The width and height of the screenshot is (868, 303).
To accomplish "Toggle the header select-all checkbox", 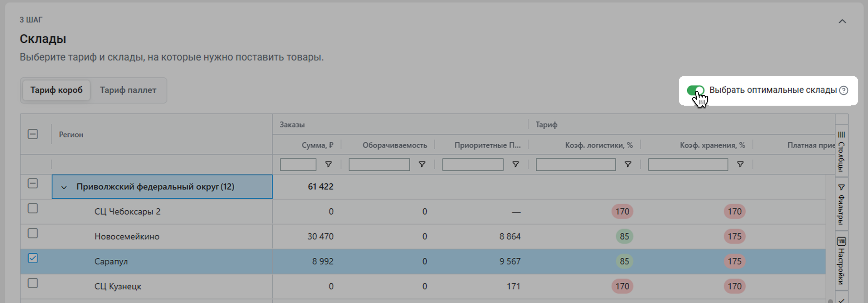I will coord(33,134).
